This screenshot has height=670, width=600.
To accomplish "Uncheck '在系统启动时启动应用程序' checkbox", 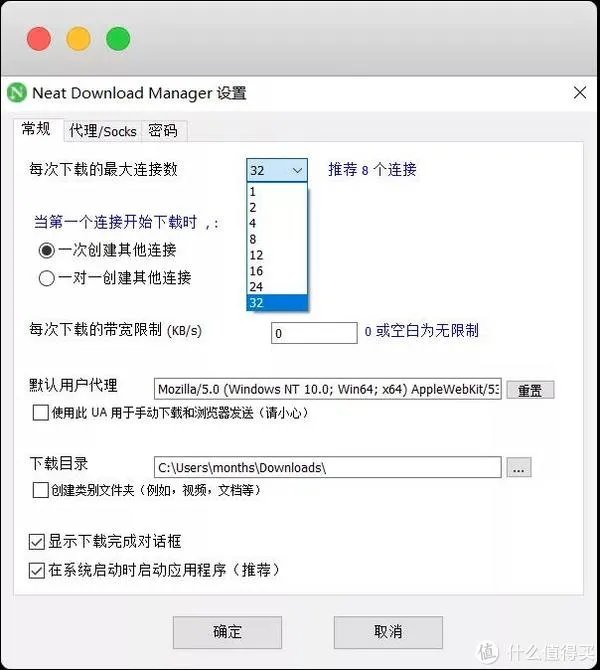I will (37, 570).
